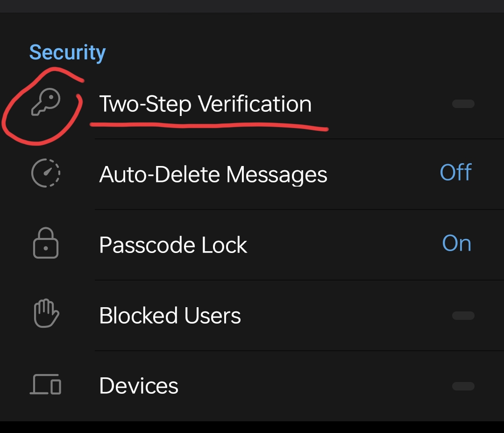Screen dimensions: 504x433
Task: Open the Devices label text
Action: tap(139, 386)
